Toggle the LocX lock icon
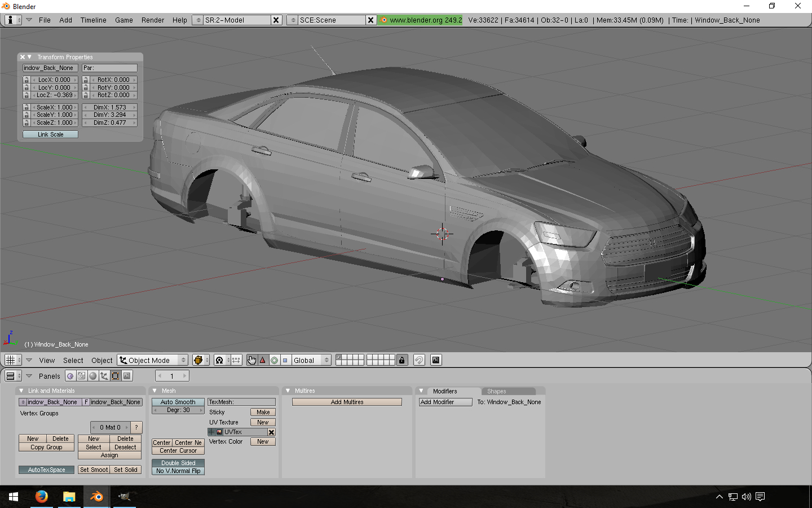 coord(27,80)
